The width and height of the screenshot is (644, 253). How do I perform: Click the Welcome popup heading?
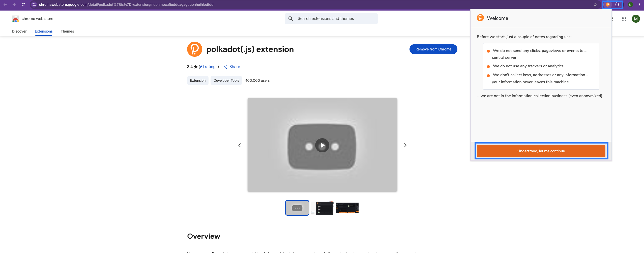point(497,18)
